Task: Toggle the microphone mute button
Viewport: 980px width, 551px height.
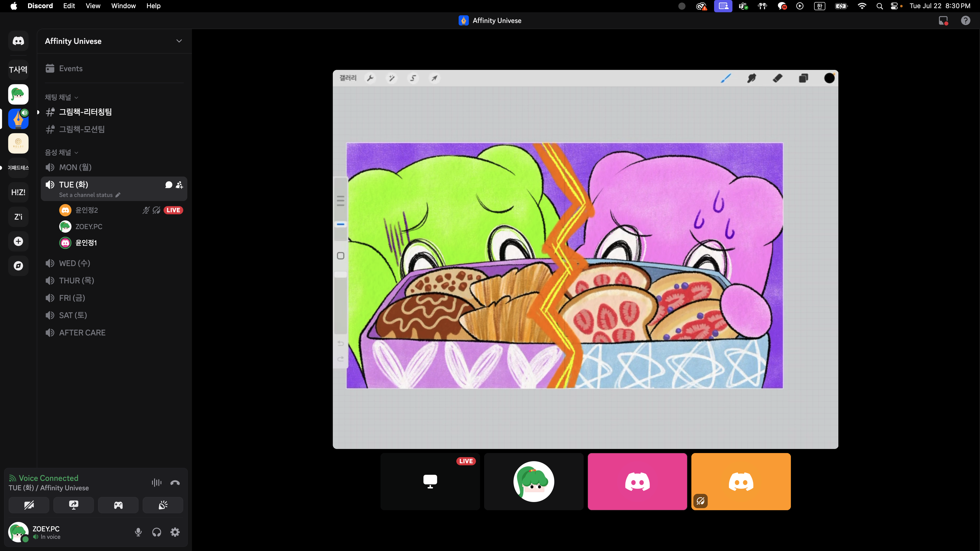Action: (138, 532)
